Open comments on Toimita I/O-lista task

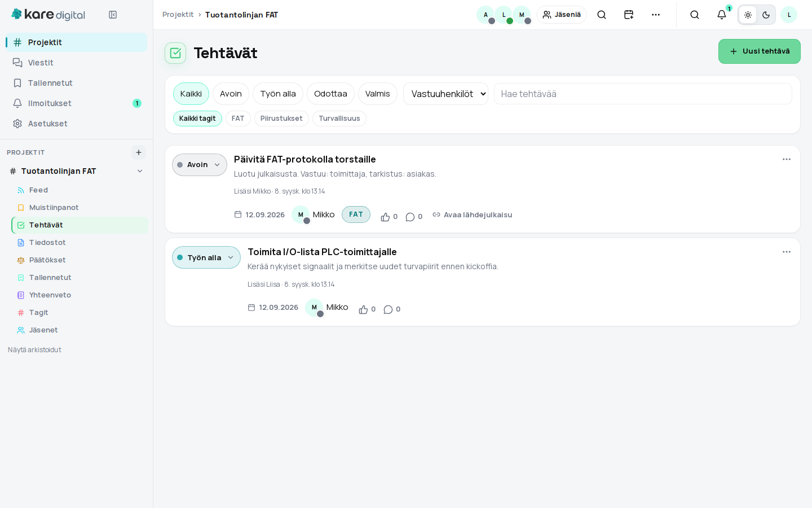click(x=392, y=309)
